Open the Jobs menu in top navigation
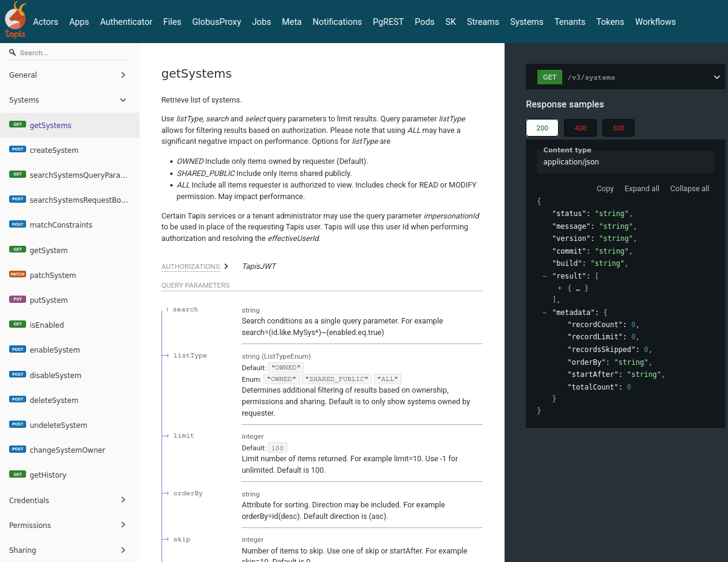The height and width of the screenshot is (562, 728). [261, 22]
